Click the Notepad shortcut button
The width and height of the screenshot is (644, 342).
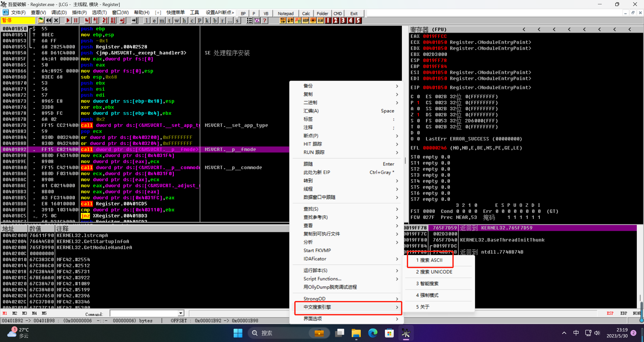285,14
